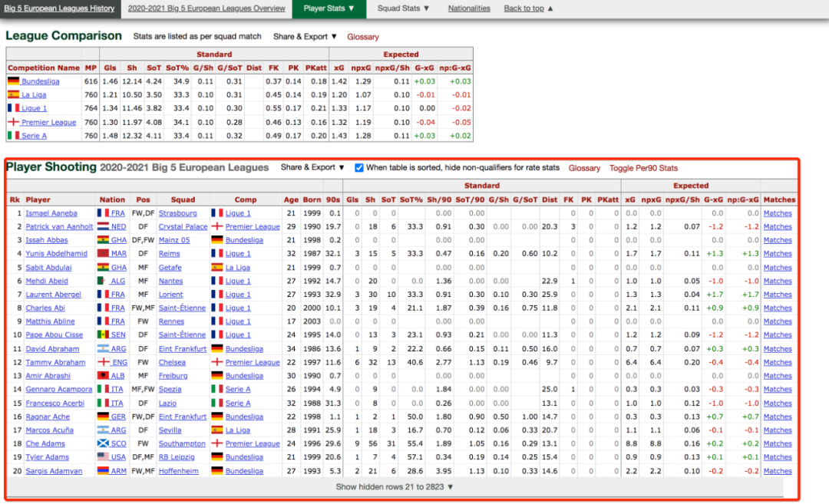Go to Nationalities section link
The image size is (829, 504).
pos(469,8)
